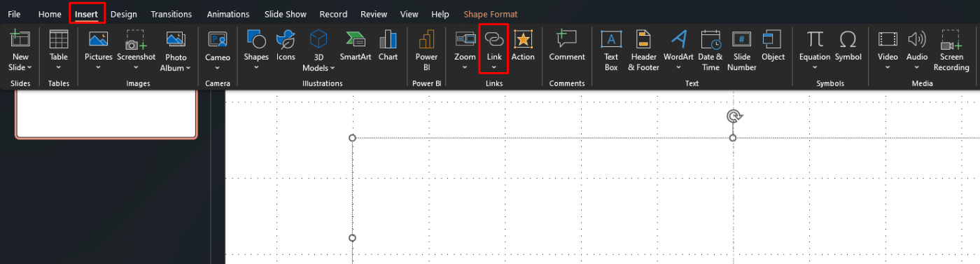Expand the Link dropdown arrow

(494, 68)
